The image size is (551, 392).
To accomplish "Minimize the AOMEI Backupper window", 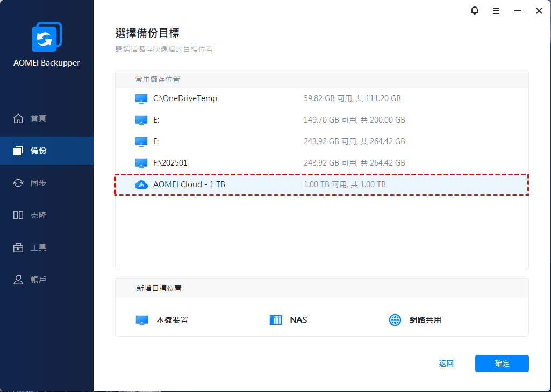I will [x=517, y=11].
